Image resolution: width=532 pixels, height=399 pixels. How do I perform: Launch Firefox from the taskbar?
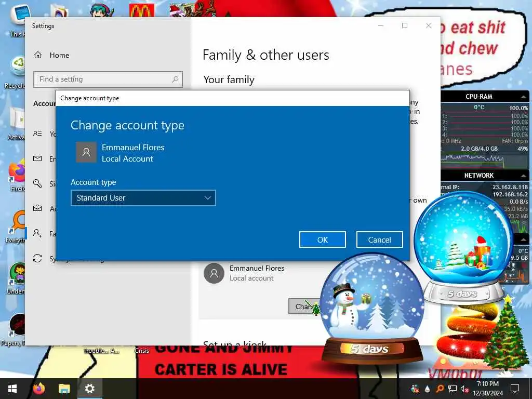click(38, 389)
